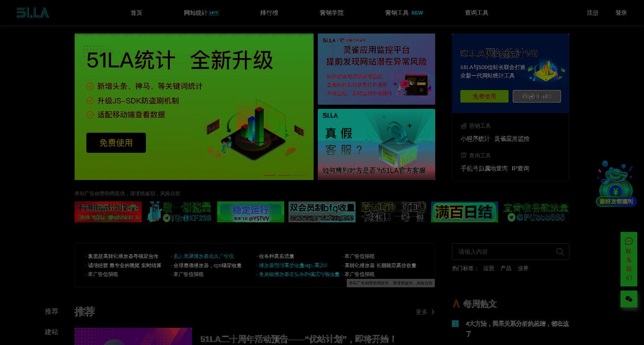Click 收各种真实流量 text ad
This screenshot has height=345, width=644.
pos(276,256)
